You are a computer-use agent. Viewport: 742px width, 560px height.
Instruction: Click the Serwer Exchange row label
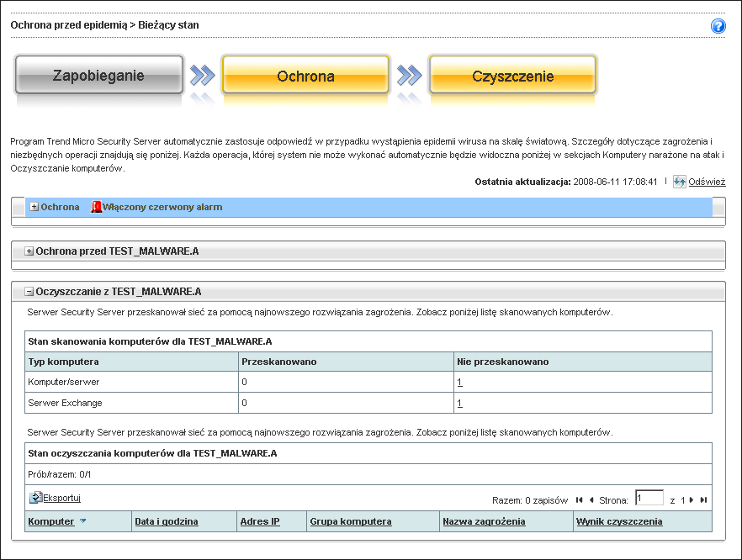coord(65,403)
